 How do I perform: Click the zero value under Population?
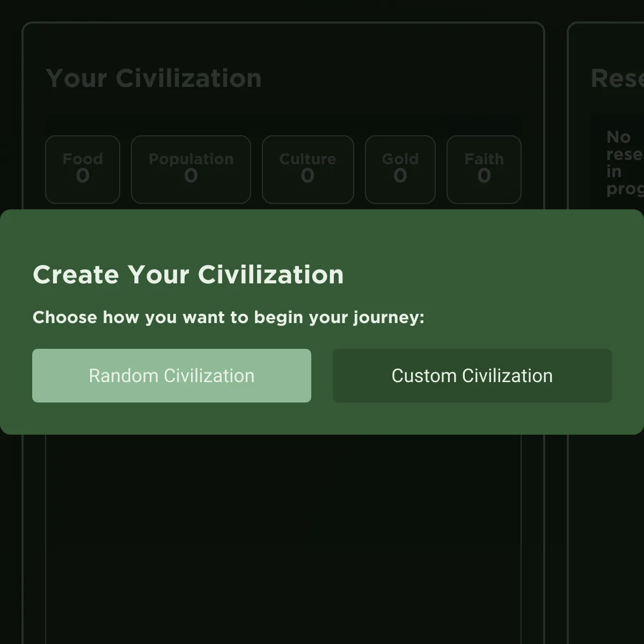(x=191, y=176)
